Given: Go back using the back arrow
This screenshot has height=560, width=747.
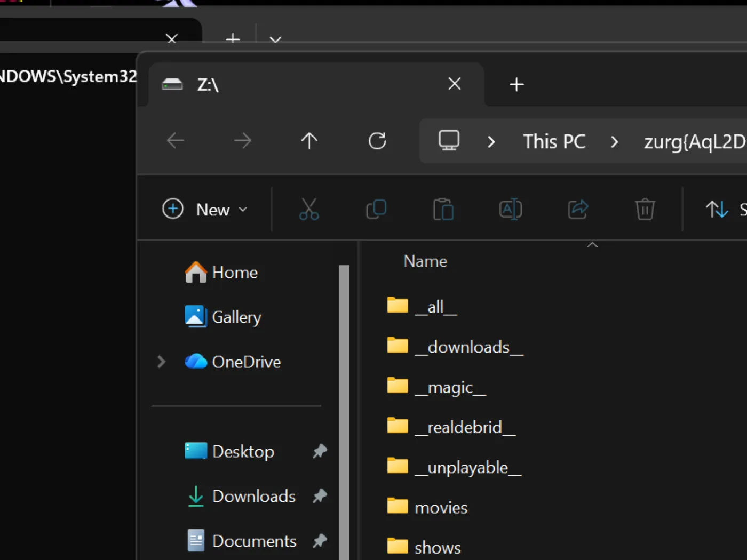Looking at the screenshot, I should pyautogui.click(x=176, y=141).
